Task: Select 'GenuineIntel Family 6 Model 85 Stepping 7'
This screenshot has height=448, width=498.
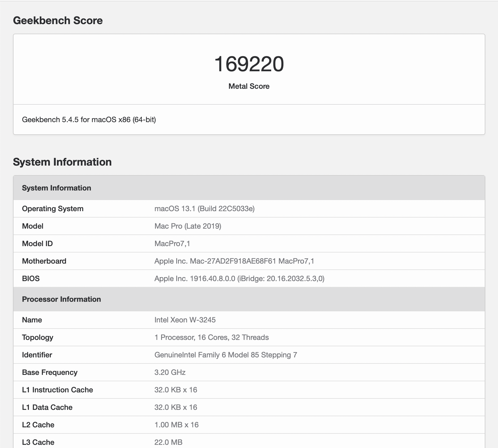Action: point(226,355)
